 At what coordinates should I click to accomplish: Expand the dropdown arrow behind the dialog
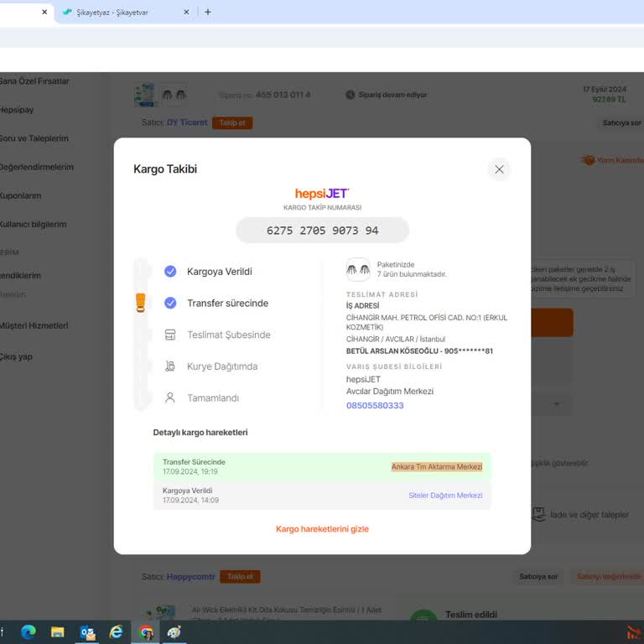click(557, 403)
